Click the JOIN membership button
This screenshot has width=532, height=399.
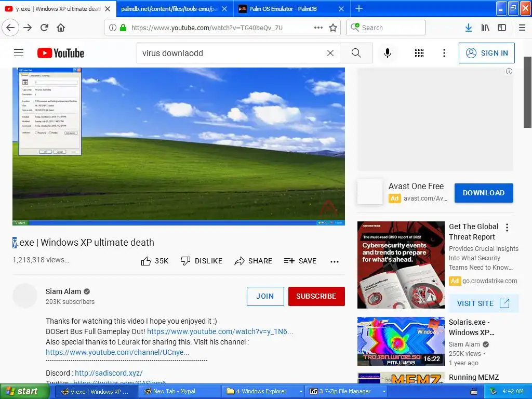coord(265,296)
